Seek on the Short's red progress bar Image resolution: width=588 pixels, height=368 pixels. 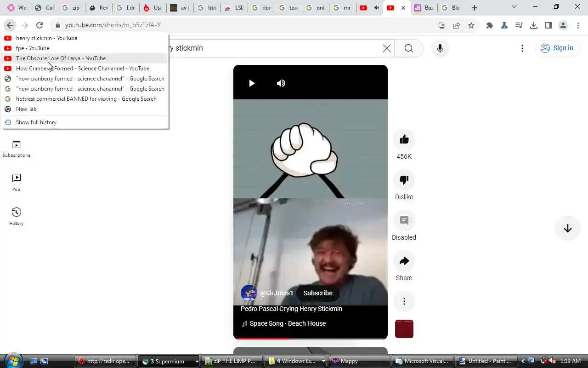(x=311, y=338)
